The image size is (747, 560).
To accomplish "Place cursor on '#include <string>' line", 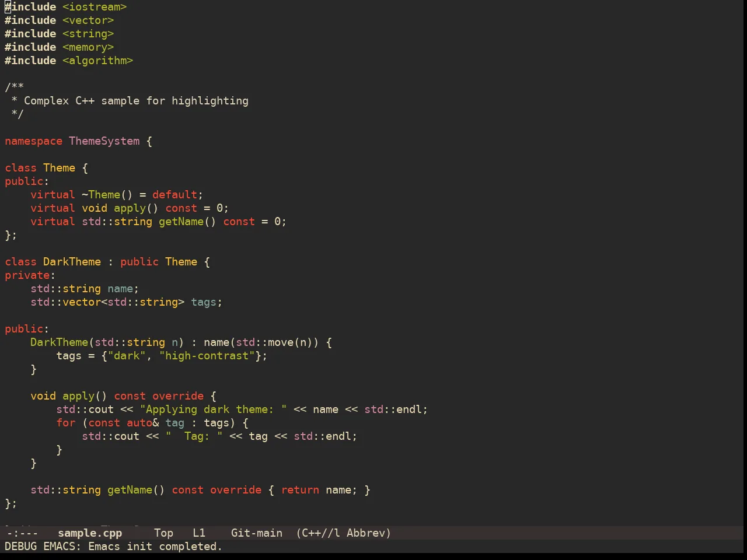I will coord(60,34).
